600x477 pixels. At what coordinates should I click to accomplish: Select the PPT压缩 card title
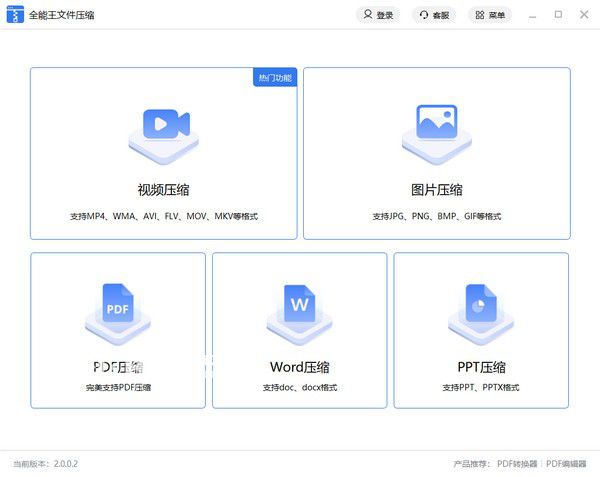coord(481,367)
